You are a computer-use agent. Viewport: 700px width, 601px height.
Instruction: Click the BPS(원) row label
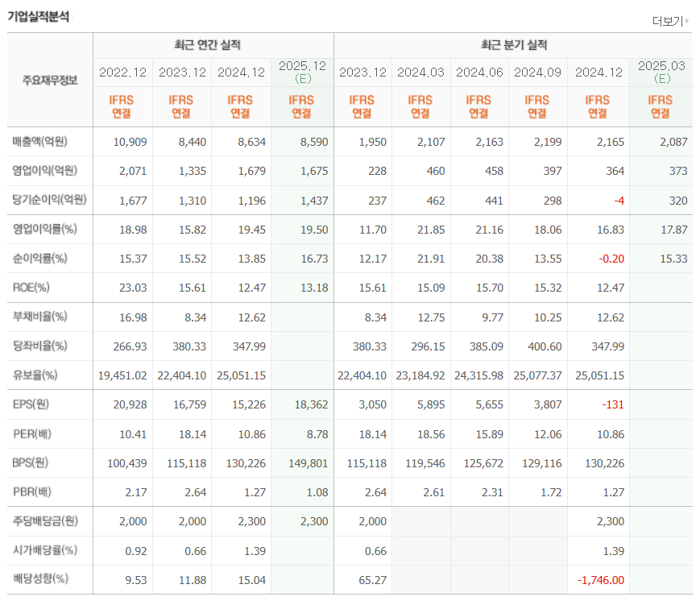point(31,462)
